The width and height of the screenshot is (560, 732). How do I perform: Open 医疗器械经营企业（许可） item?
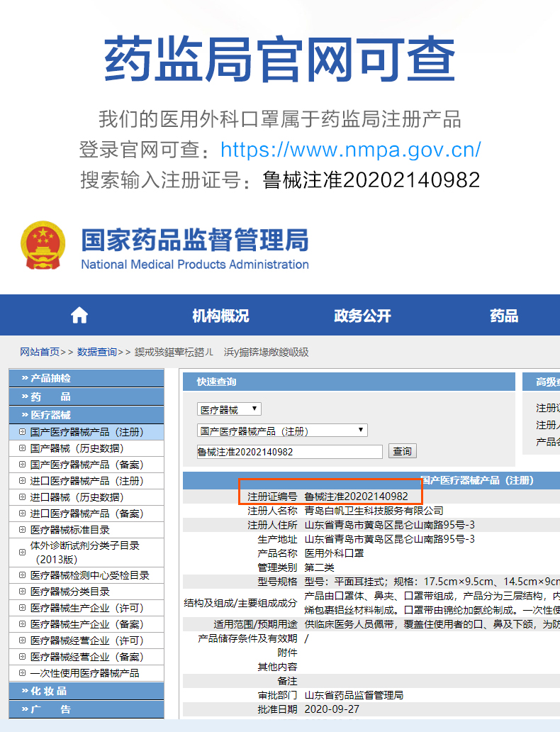click(86, 640)
